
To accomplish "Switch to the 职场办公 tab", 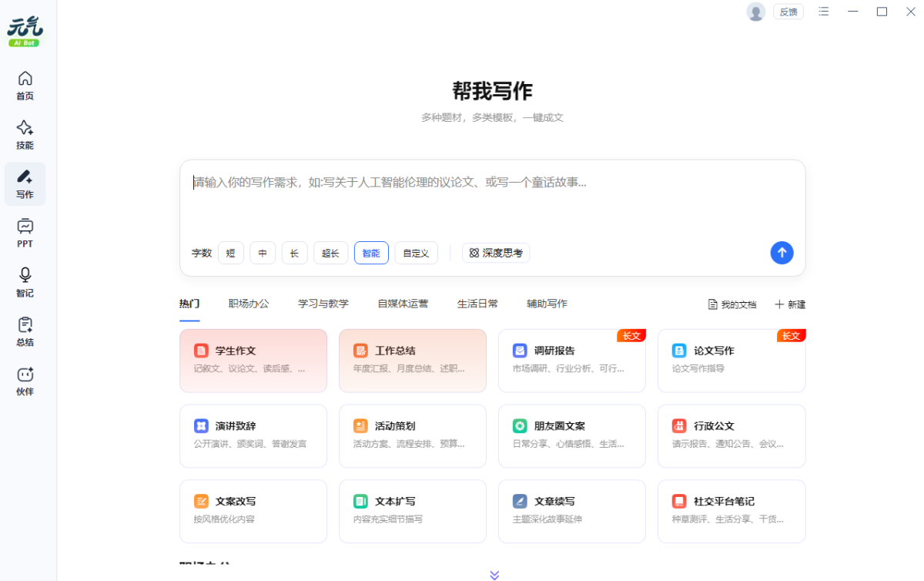I will 248,304.
